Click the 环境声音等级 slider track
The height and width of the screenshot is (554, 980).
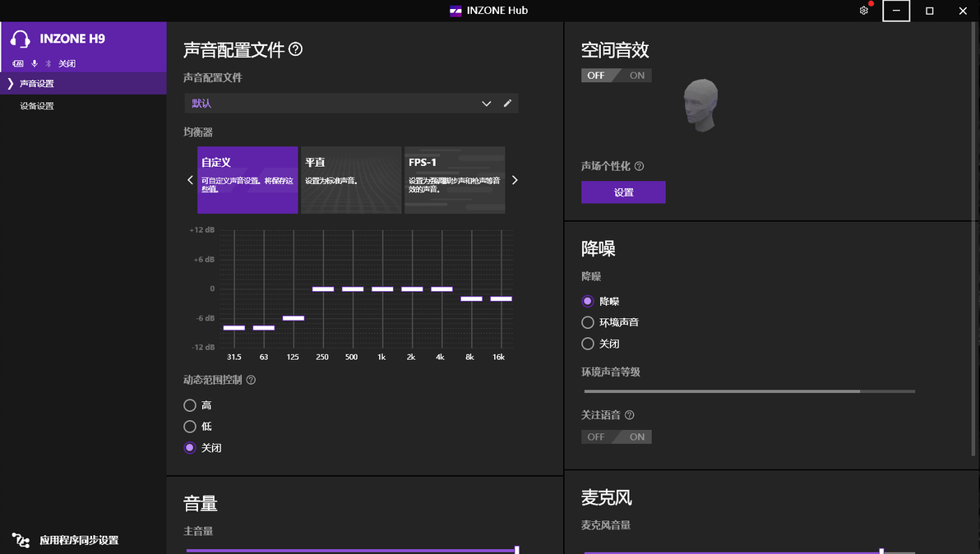click(749, 391)
